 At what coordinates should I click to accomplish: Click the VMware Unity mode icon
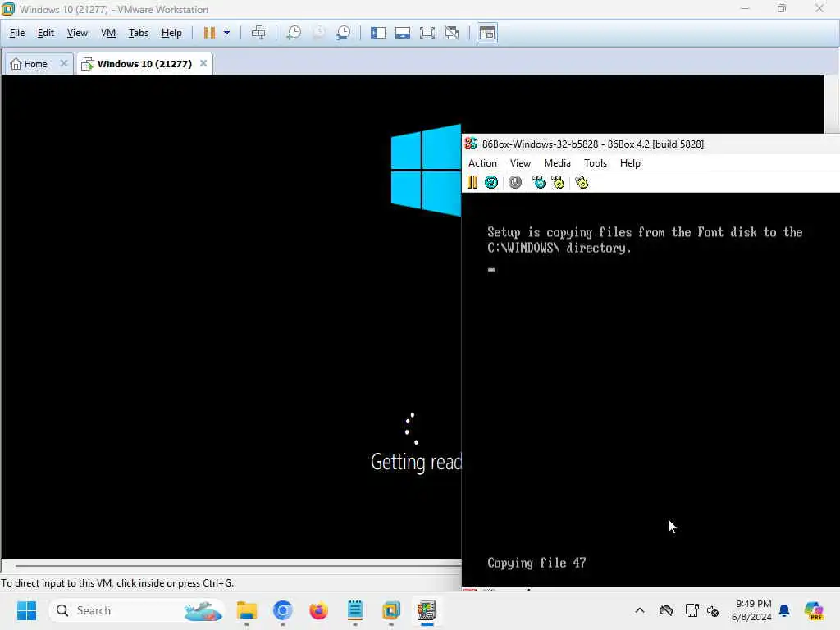pyautogui.click(x=452, y=33)
